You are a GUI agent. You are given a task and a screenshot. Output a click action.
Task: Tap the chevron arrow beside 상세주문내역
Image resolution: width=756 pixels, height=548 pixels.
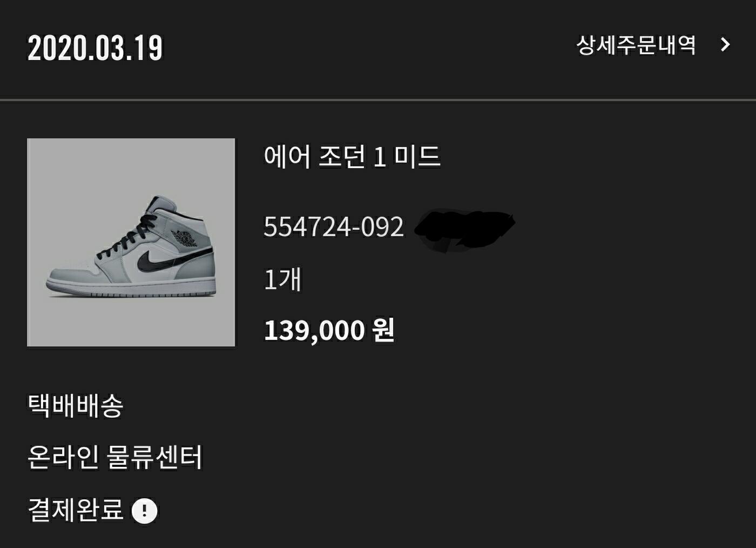pos(725,44)
